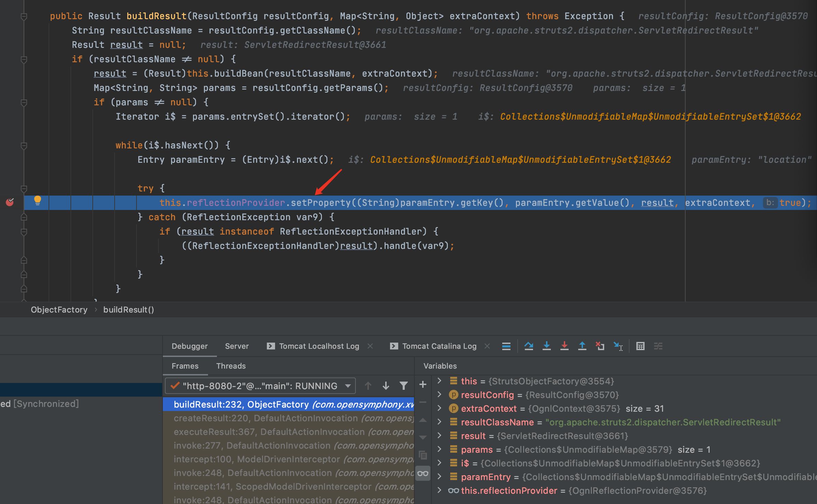
Task: Click the Run to Cursor icon
Action: point(618,346)
